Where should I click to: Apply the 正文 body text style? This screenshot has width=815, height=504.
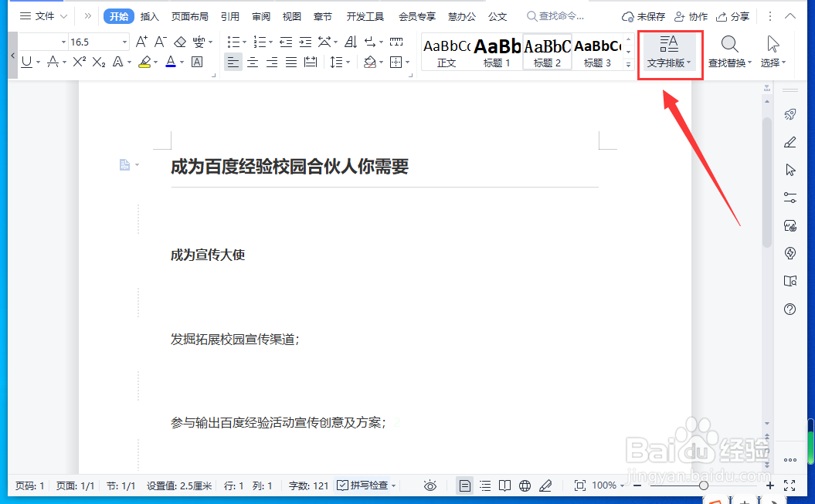click(447, 52)
